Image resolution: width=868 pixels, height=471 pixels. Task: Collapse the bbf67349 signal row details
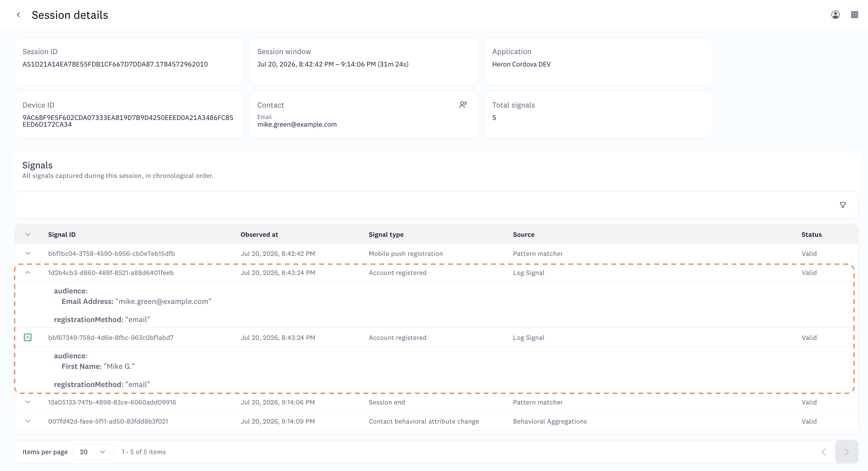(x=28, y=337)
